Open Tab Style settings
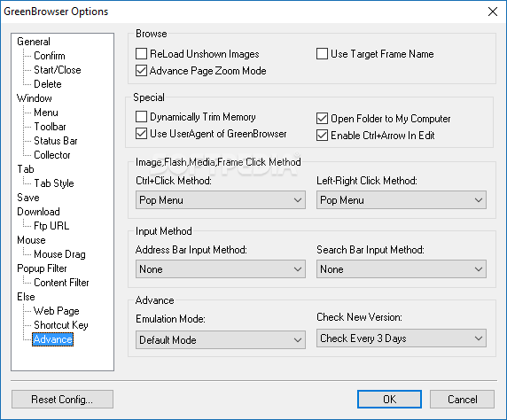Screen dimensions: 507x420 (x=54, y=183)
